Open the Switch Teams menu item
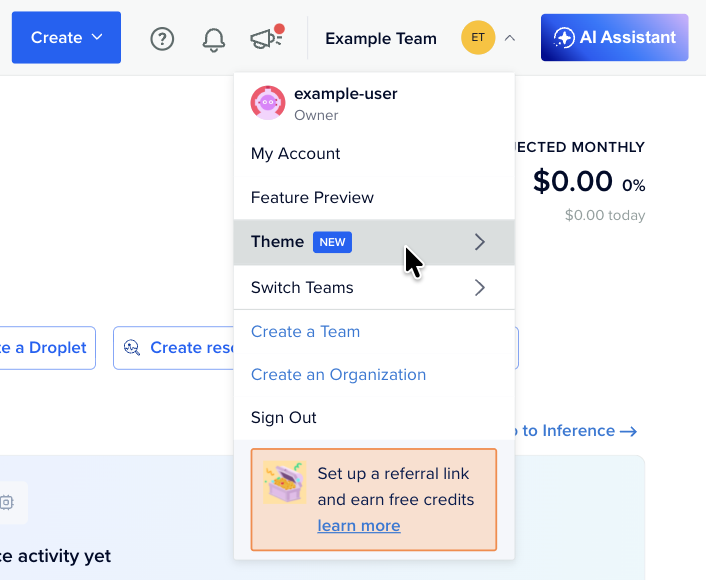This screenshot has width=706, height=580. [x=374, y=287]
